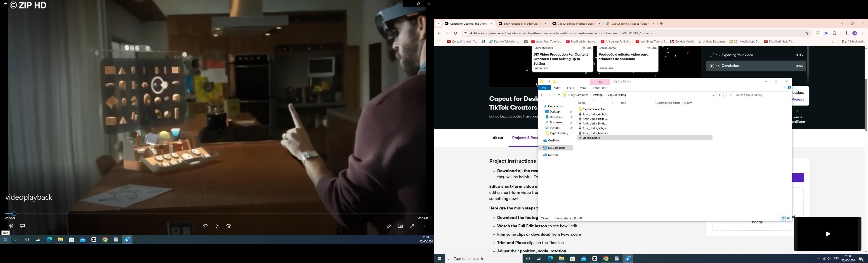Bookmark this page with star icon
The width and height of the screenshot is (868, 263).
tap(807, 33)
